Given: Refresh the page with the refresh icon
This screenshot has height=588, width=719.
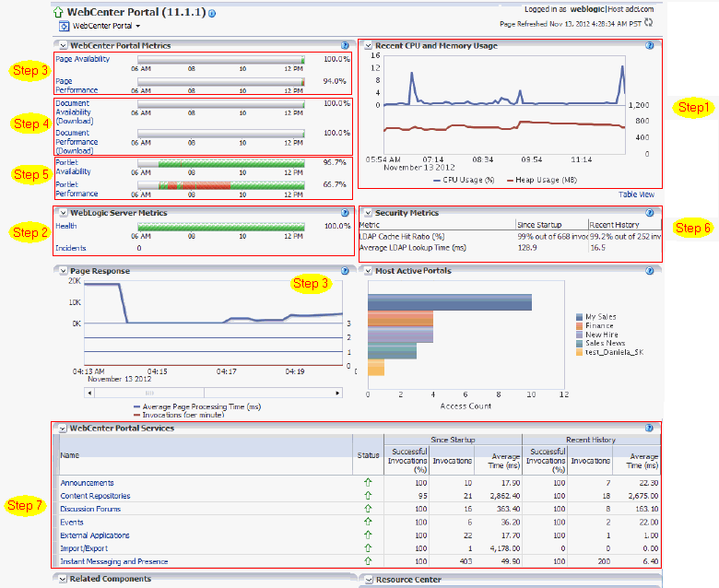Looking at the screenshot, I should 648,22.
